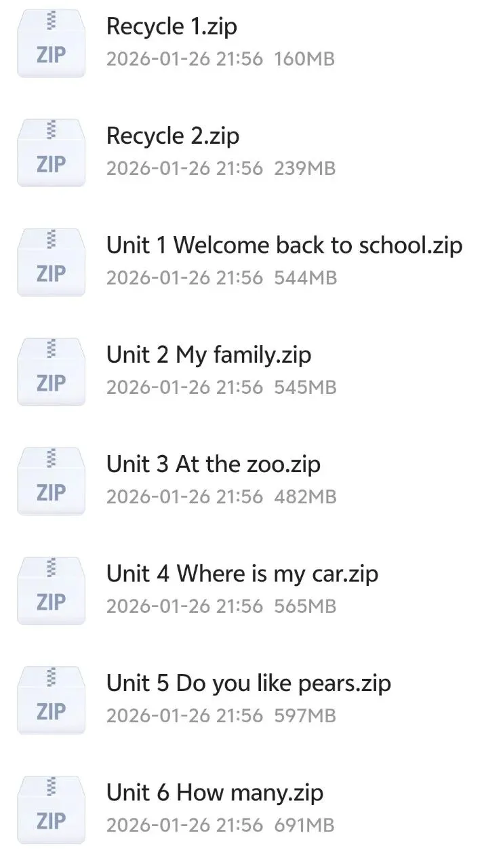Open Unit 5 Do you like pears.zip title
This screenshot has height=868, width=503.
point(248,683)
